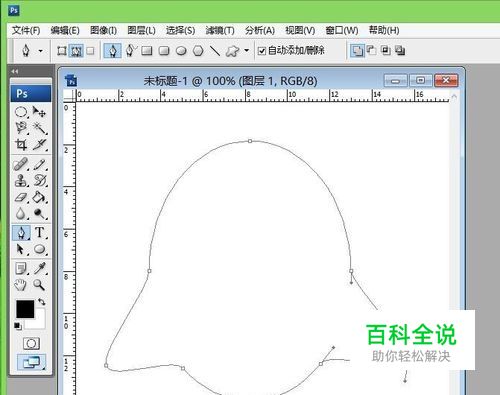Viewport: 500px width, 395px height.
Task: Choose the Clone Stamp tool
Action: [21, 180]
